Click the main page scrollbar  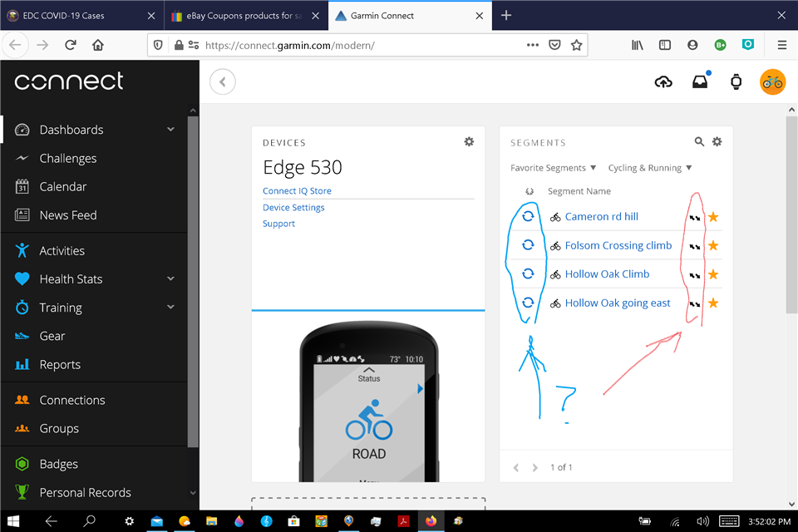pos(791,214)
